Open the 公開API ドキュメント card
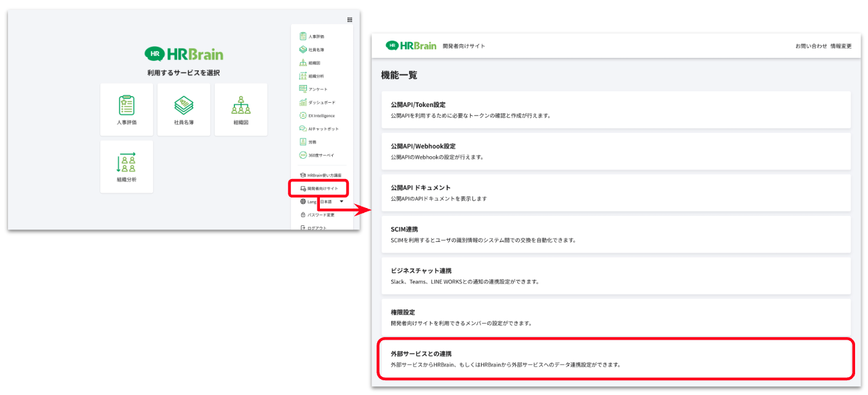 pos(616,193)
